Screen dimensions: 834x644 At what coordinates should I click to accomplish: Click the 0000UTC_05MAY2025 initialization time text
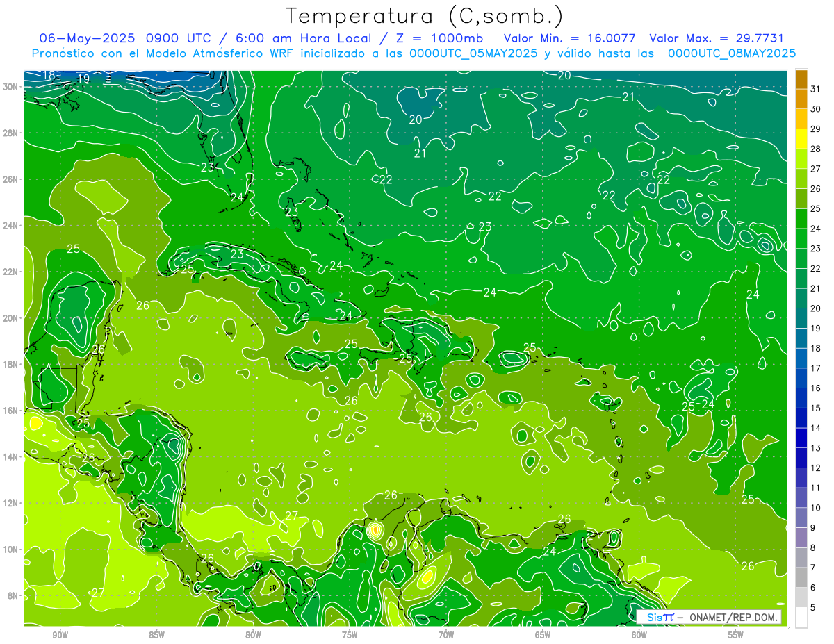473,53
